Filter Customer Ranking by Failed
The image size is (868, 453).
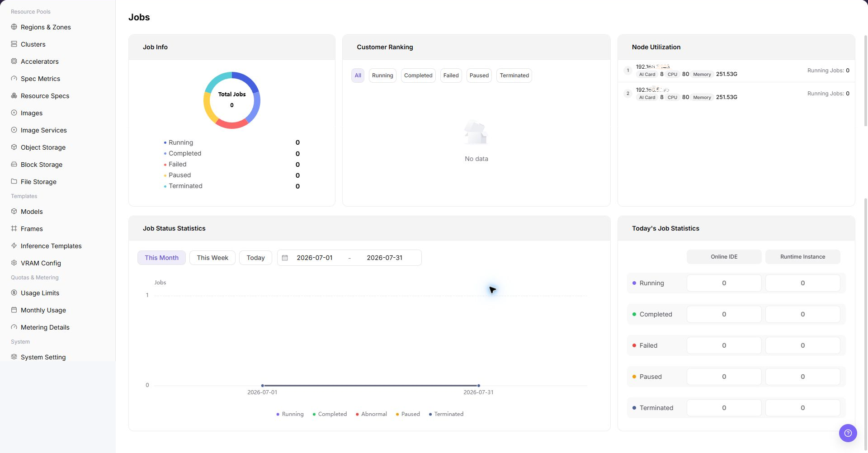coord(451,75)
